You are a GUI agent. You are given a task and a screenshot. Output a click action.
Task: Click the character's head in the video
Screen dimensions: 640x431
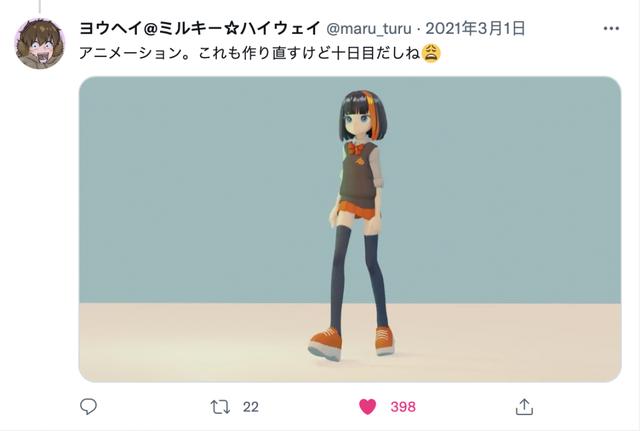point(358,116)
